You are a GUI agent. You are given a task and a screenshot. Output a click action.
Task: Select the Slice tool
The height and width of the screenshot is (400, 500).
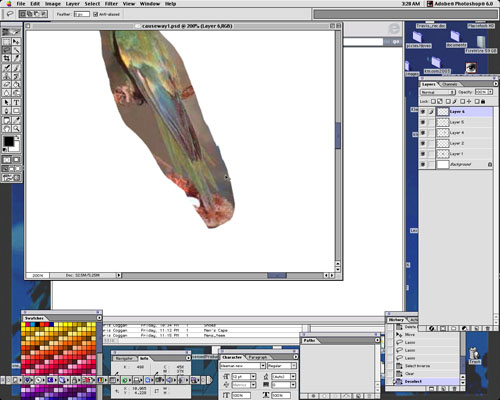point(16,58)
